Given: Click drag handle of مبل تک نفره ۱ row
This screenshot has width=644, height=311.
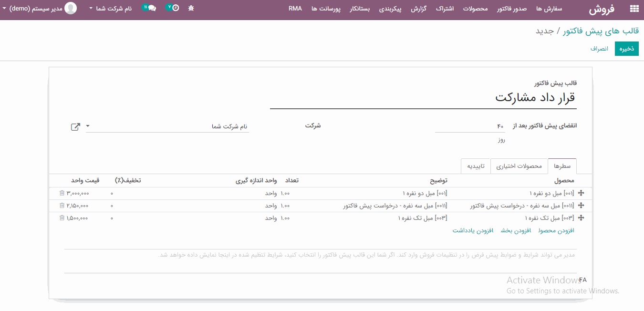Looking at the screenshot, I should pyautogui.click(x=581, y=218).
